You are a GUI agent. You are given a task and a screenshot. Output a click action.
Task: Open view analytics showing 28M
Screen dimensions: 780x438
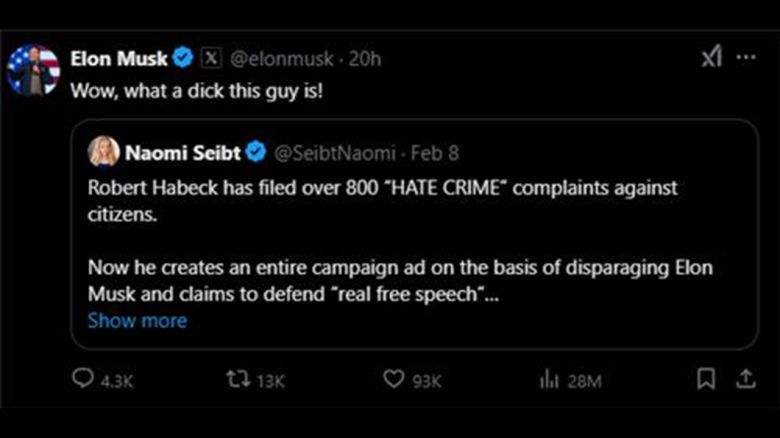pyautogui.click(x=548, y=380)
